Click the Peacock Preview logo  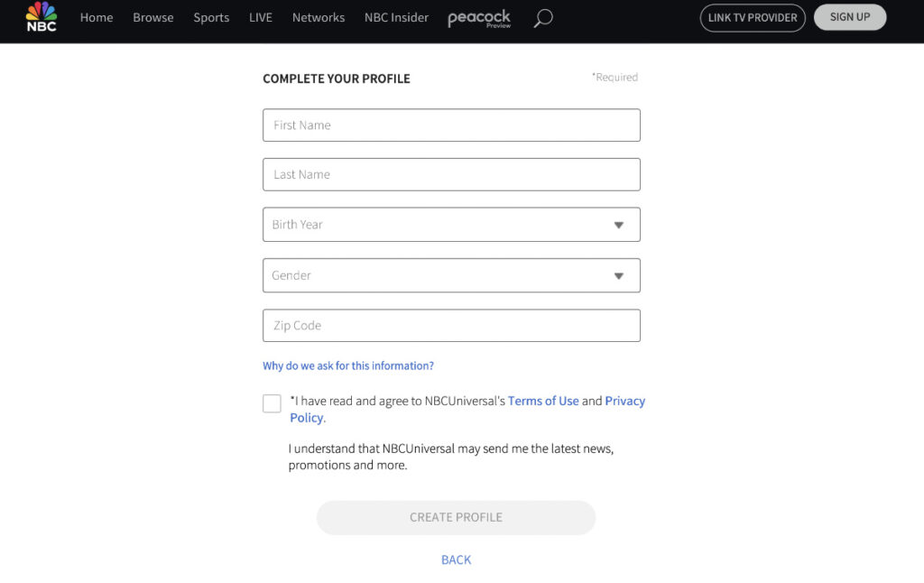click(479, 18)
